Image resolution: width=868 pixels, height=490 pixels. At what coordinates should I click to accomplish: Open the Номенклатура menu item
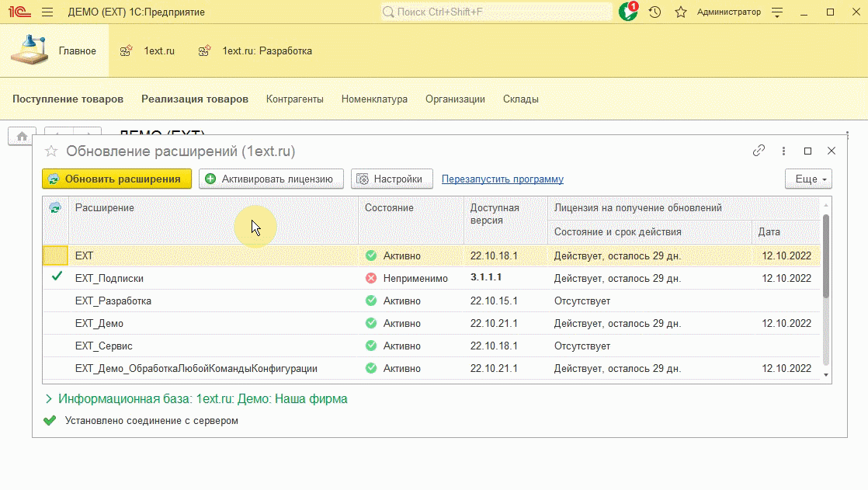click(373, 99)
